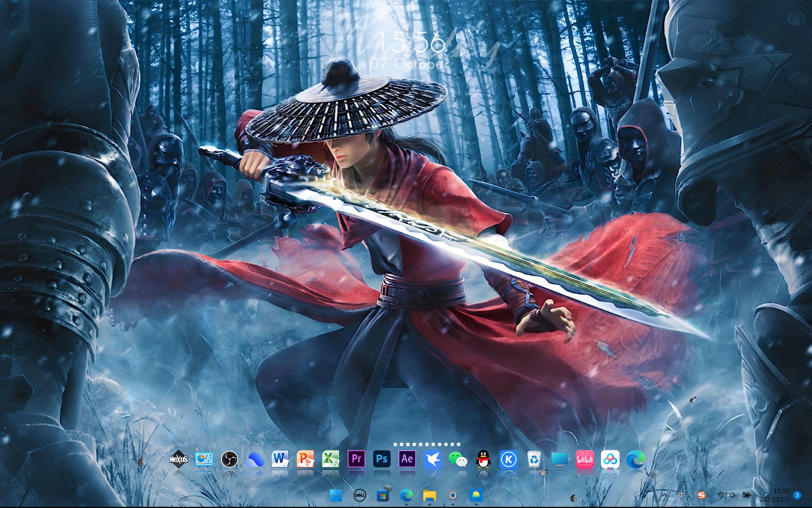Open the Windows Start menu
812x508 pixels.
336,495
